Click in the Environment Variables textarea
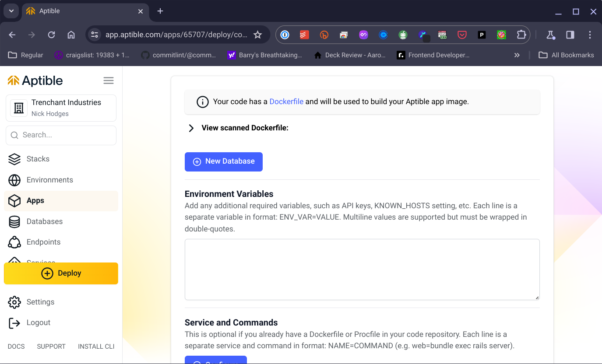 [x=362, y=269]
